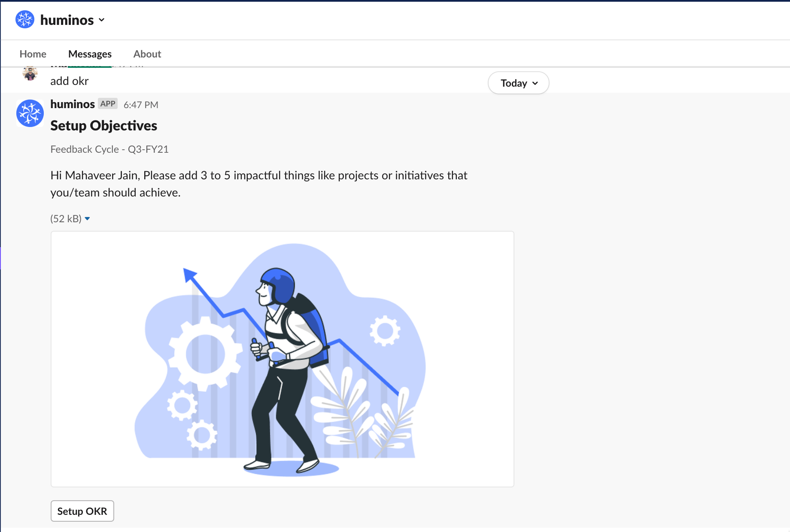Click the huminos bot avatar beside message
The image size is (790, 532).
[x=30, y=113]
